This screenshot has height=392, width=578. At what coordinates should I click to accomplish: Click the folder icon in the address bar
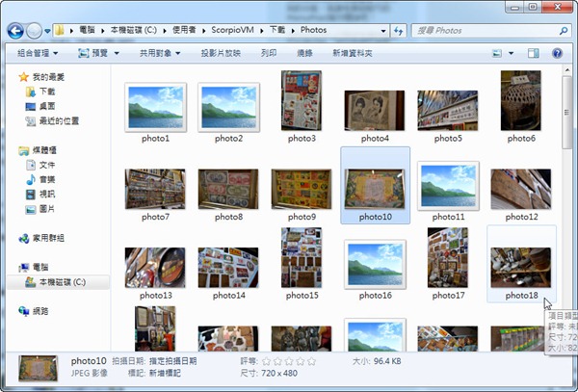60,30
